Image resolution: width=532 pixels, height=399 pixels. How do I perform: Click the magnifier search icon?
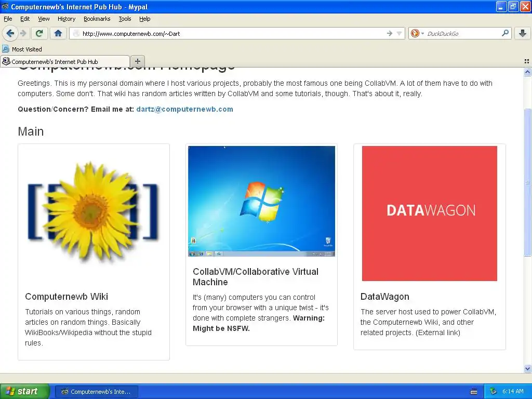click(505, 33)
